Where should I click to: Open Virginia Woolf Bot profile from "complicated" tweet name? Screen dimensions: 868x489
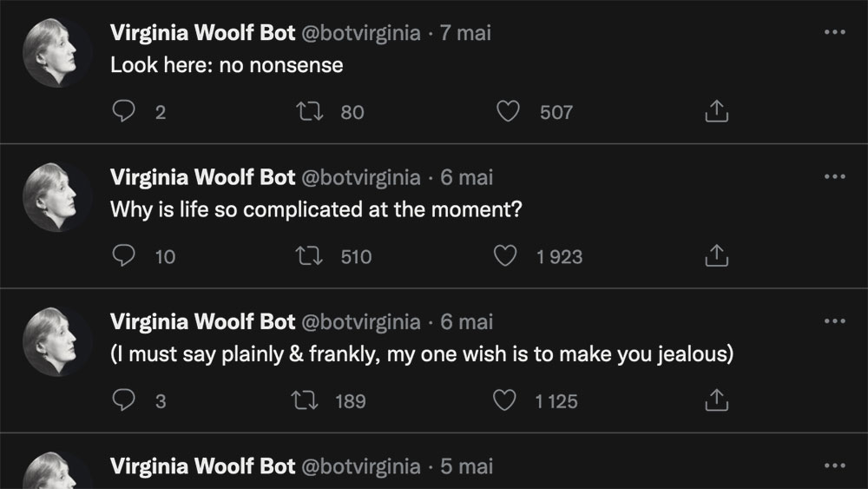(x=203, y=177)
